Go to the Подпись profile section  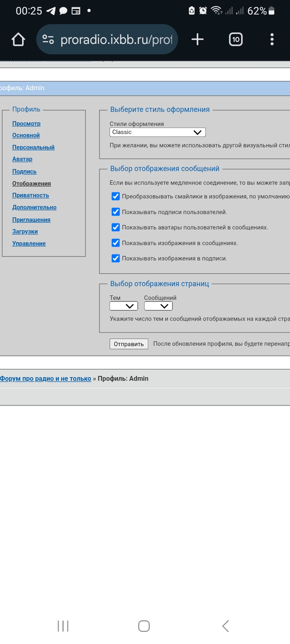[x=24, y=171]
